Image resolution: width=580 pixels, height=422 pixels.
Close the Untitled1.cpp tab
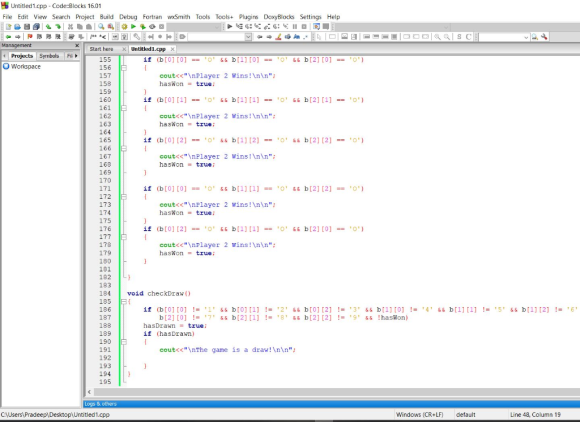click(172, 49)
